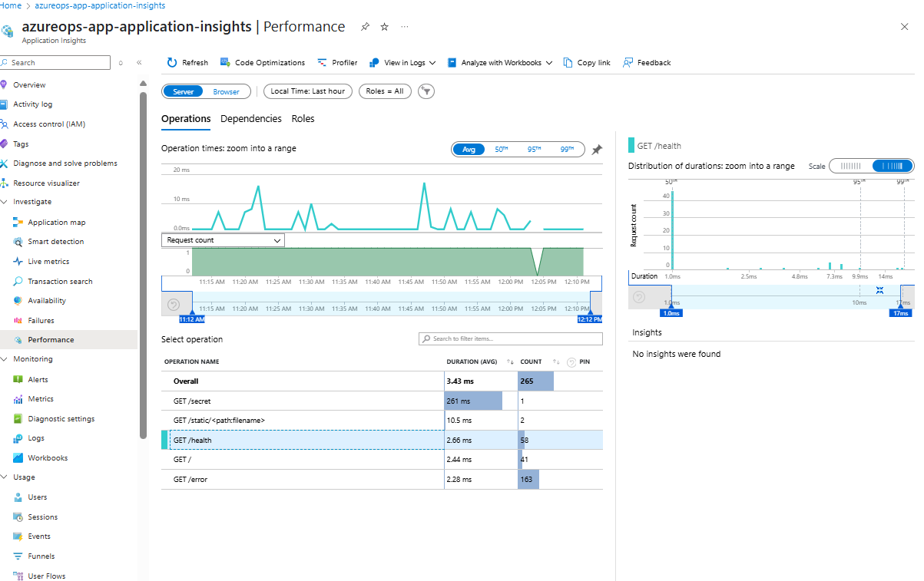The image size is (924, 581).
Task: Change Local Time: Last hour filter
Action: click(x=307, y=91)
